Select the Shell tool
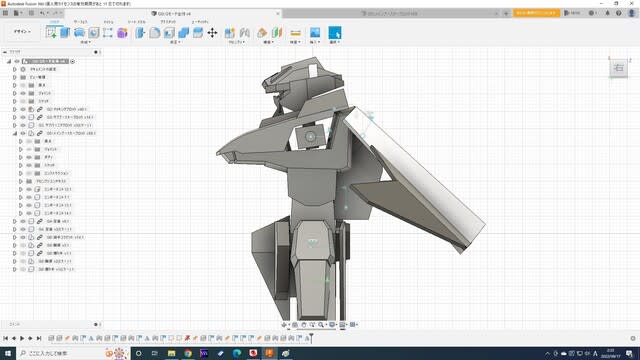640x360 pixels. [x=169, y=33]
